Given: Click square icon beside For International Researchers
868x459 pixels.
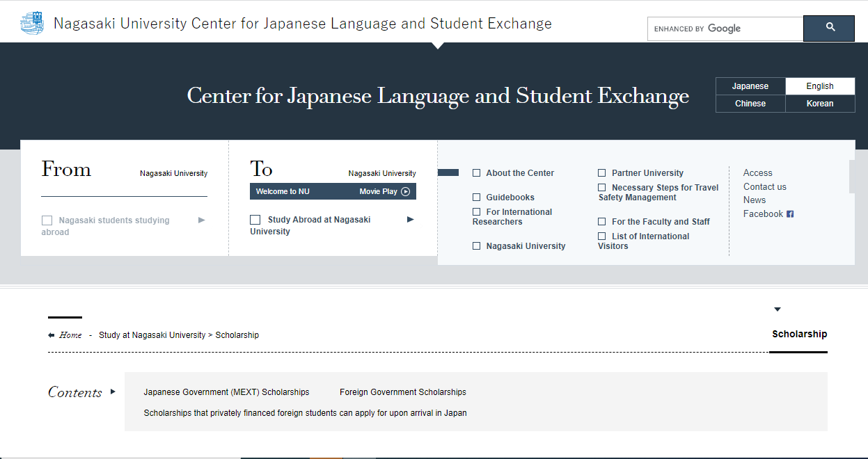Looking at the screenshot, I should point(477,212).
